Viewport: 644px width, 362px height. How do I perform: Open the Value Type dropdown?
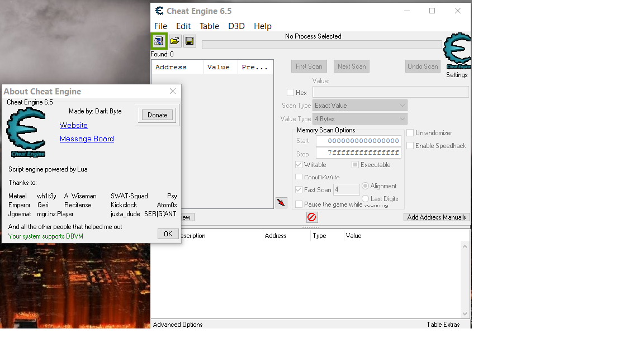tap(359, 118)
